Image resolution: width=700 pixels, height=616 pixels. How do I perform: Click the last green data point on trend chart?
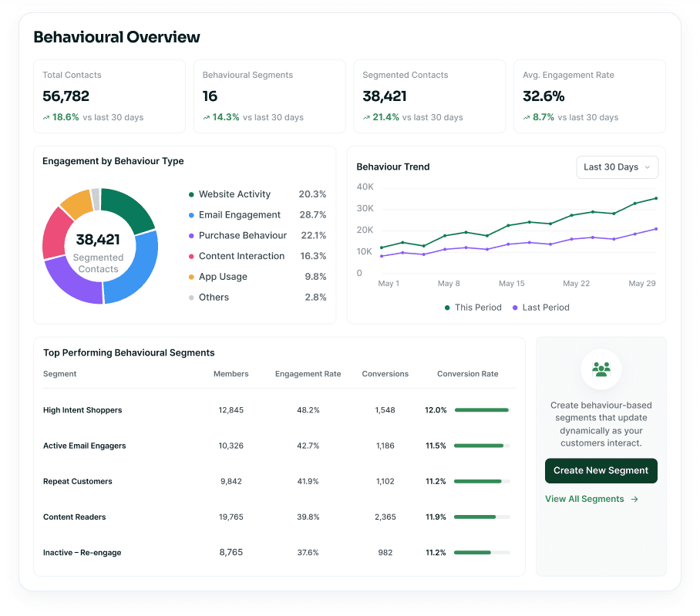tap(656, 198)
